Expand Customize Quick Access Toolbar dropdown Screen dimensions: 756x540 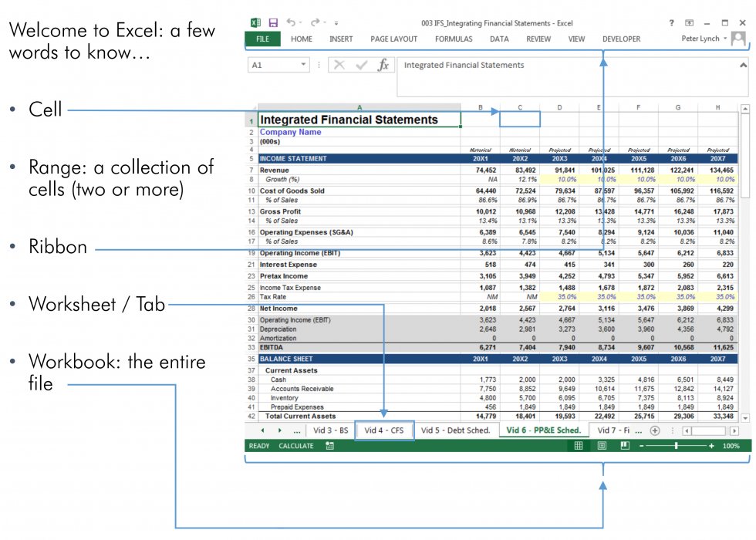(x=336, y=24)
